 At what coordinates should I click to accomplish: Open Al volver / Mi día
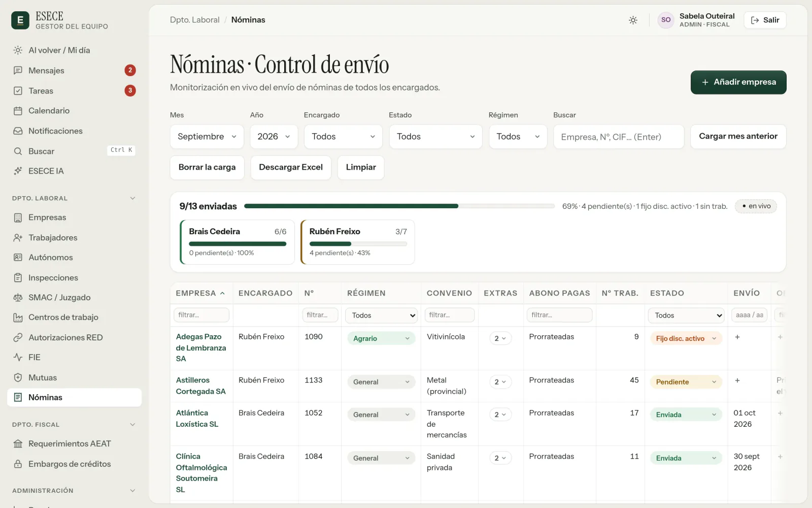tap(74, 50)
